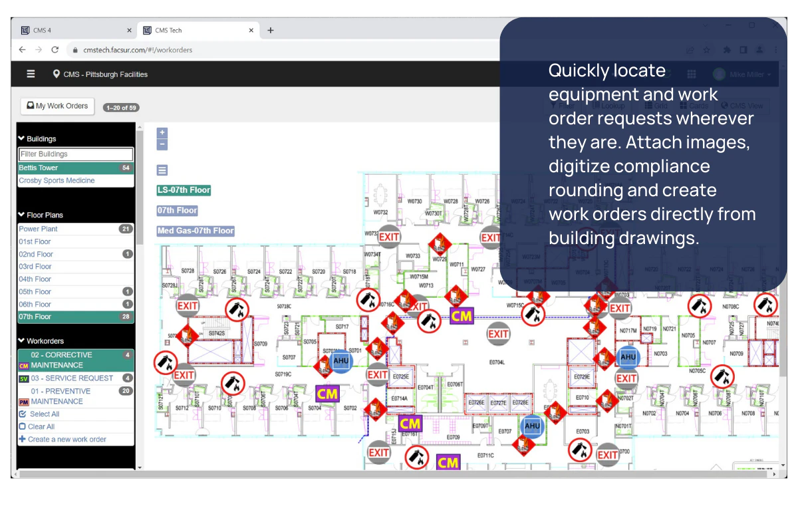This screenshot has width=798, height=532.
Task: Click the My Work Orders button
Action: tap(57, 106)
